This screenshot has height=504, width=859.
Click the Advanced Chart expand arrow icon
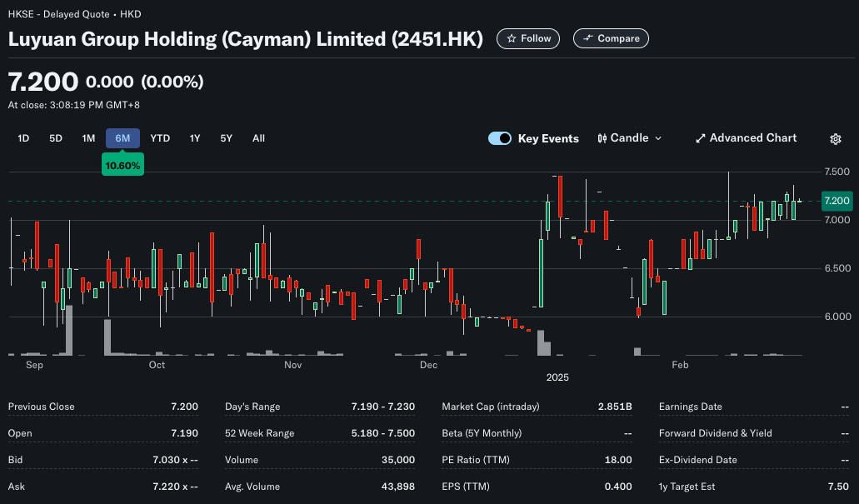700,138
